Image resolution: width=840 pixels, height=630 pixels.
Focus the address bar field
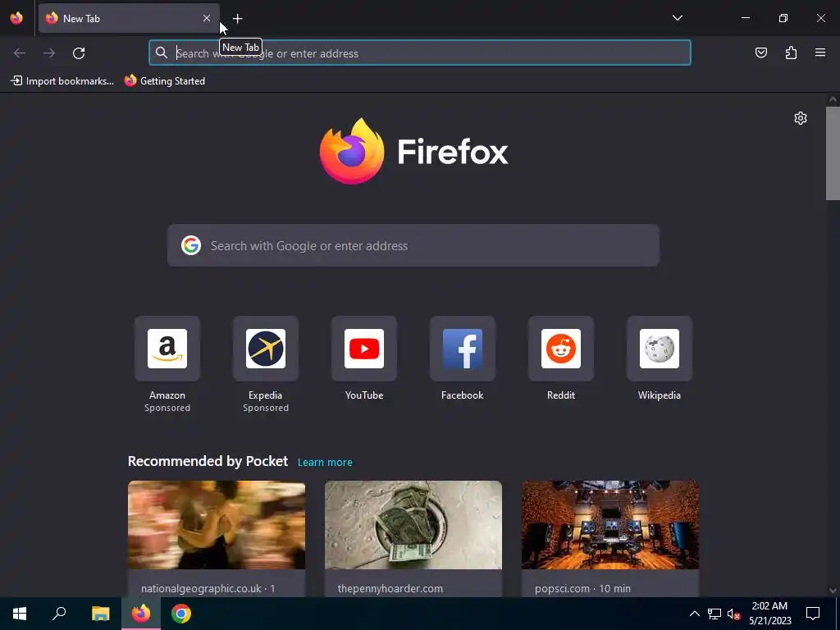pyautogui.click(x=420, y=53)
